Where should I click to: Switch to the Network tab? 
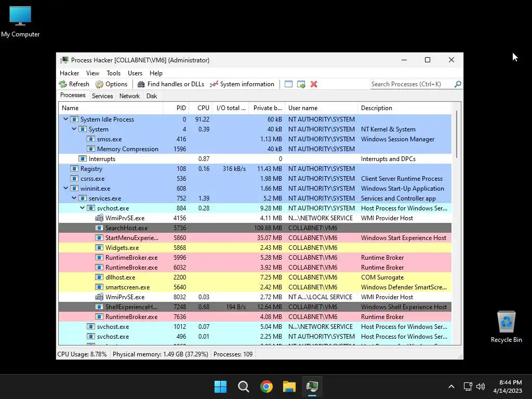129,96
